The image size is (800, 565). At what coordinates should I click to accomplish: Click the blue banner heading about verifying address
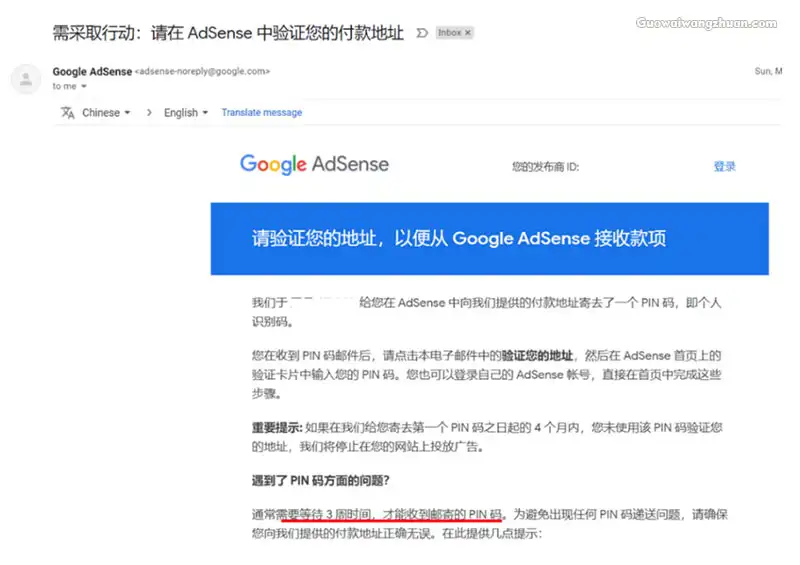(459, 238)
